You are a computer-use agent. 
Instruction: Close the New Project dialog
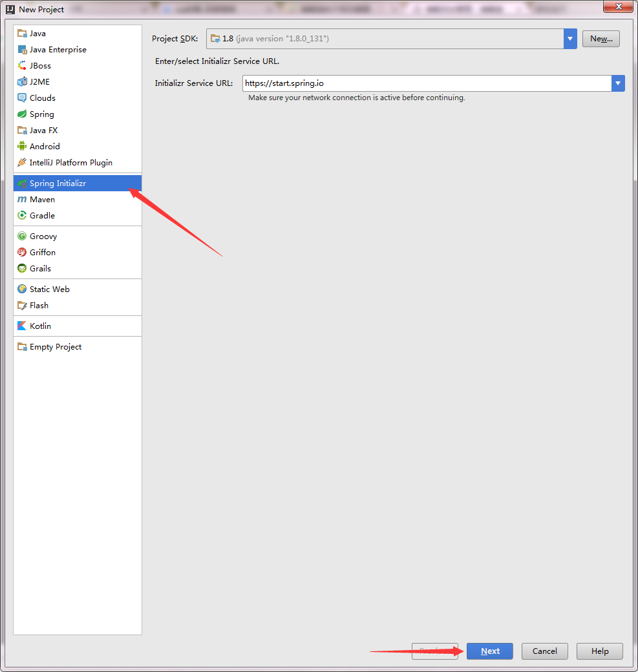[x=618, y=6]
